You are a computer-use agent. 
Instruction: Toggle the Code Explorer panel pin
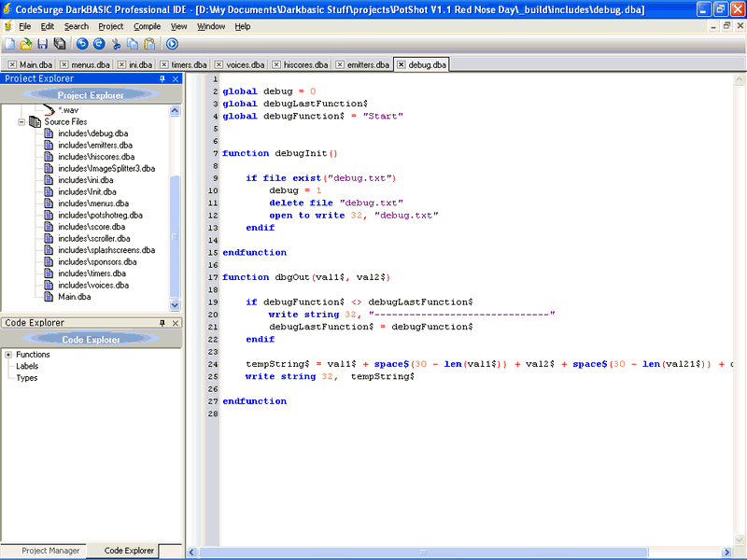tap(162, 323)
